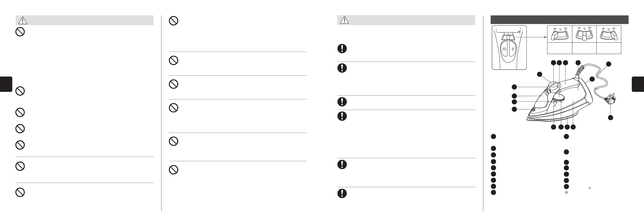
Task: Click the last prohibition symbol in the second column
Action: click(x=173, y=170)
